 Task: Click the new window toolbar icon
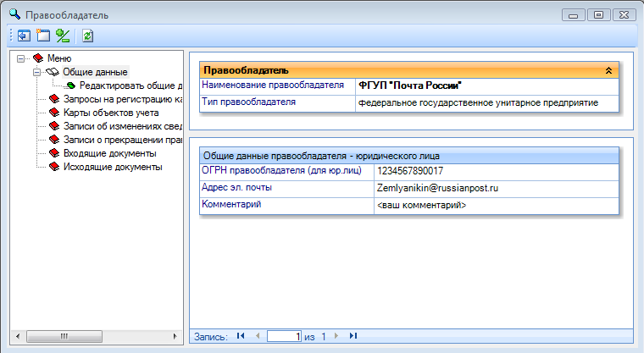point(42,36)
